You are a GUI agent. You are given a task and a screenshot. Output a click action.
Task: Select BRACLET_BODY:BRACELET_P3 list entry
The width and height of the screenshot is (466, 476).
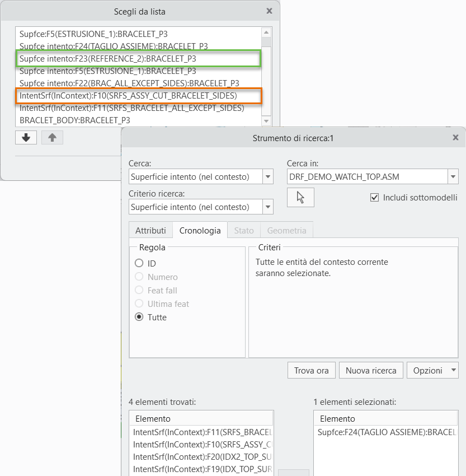(x=139, y=120)
